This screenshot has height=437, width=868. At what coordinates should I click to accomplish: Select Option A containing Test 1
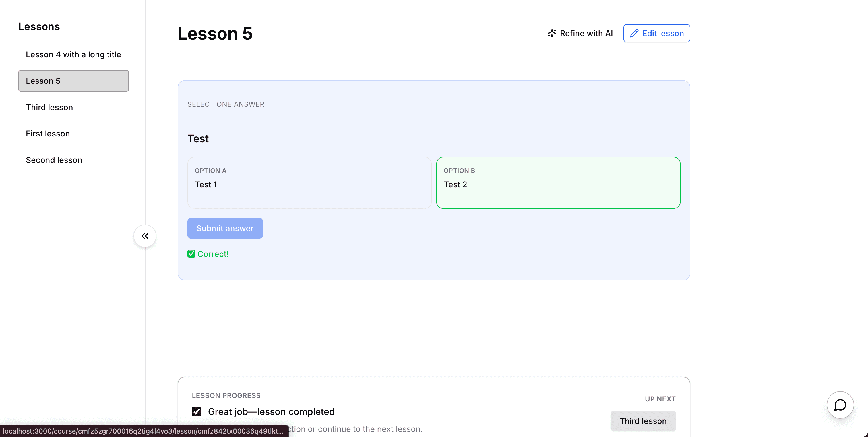coord(309,183)
